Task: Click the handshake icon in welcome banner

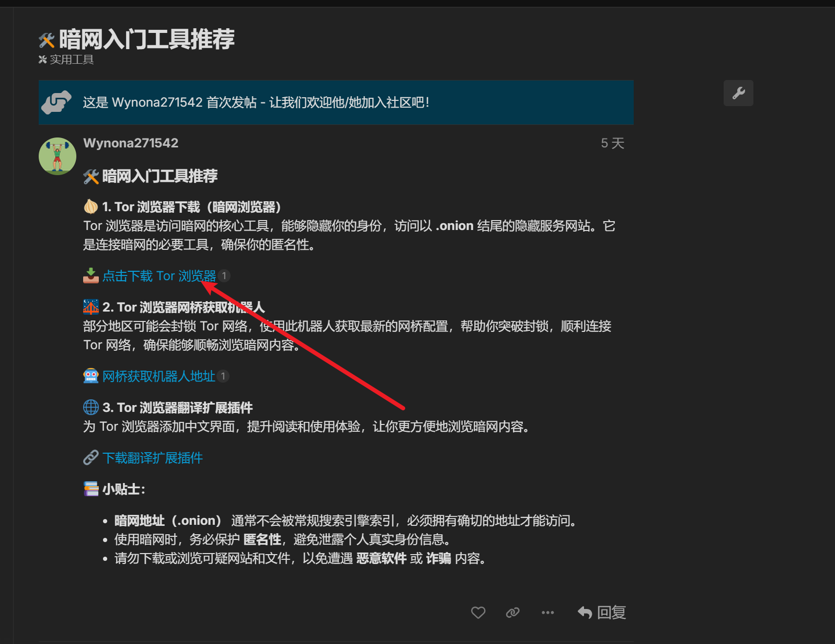Action: tap(56, 102)
